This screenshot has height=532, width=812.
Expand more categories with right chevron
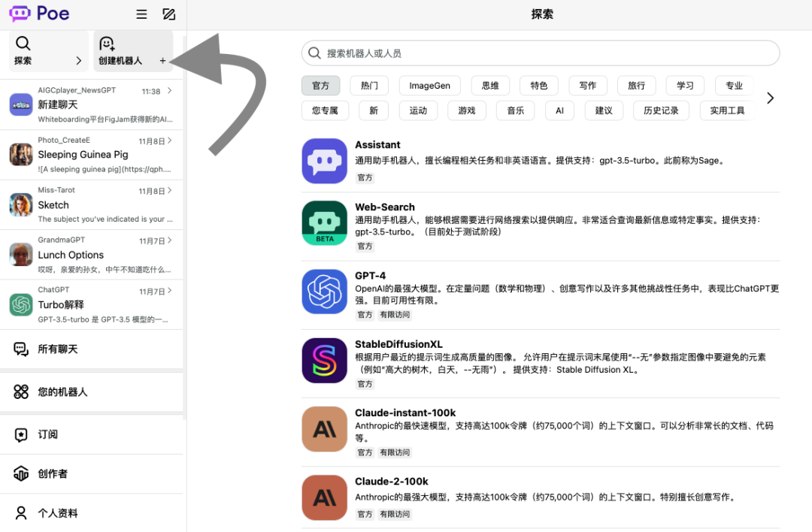770,98
